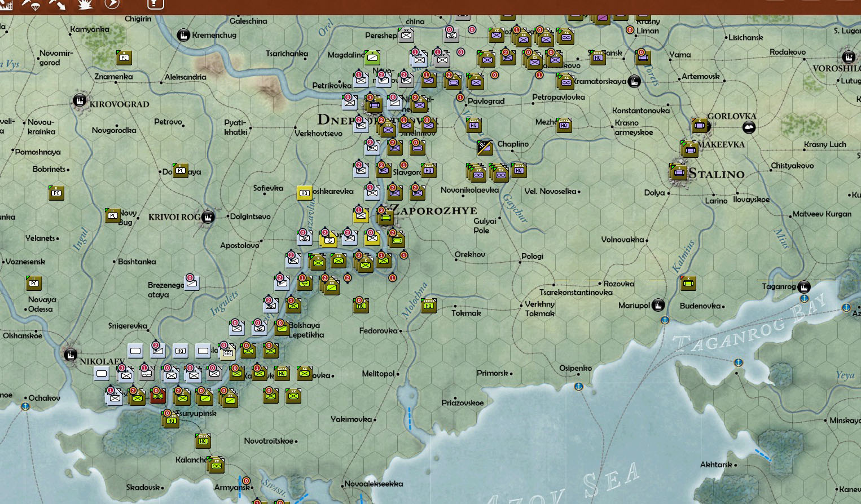The height and width of the screenshot is (504, 861).
Task: Select the Pologi town label
Action: tap(533, 257)
